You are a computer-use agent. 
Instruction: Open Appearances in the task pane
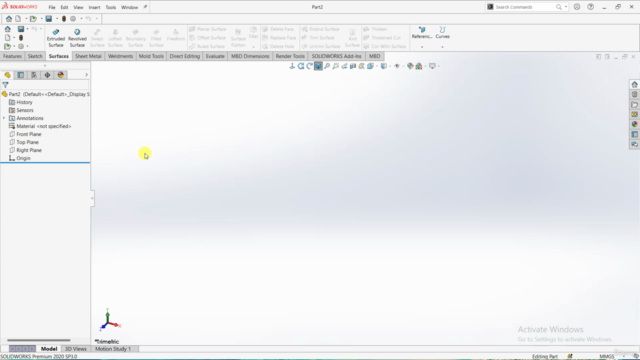pos(634,124)
